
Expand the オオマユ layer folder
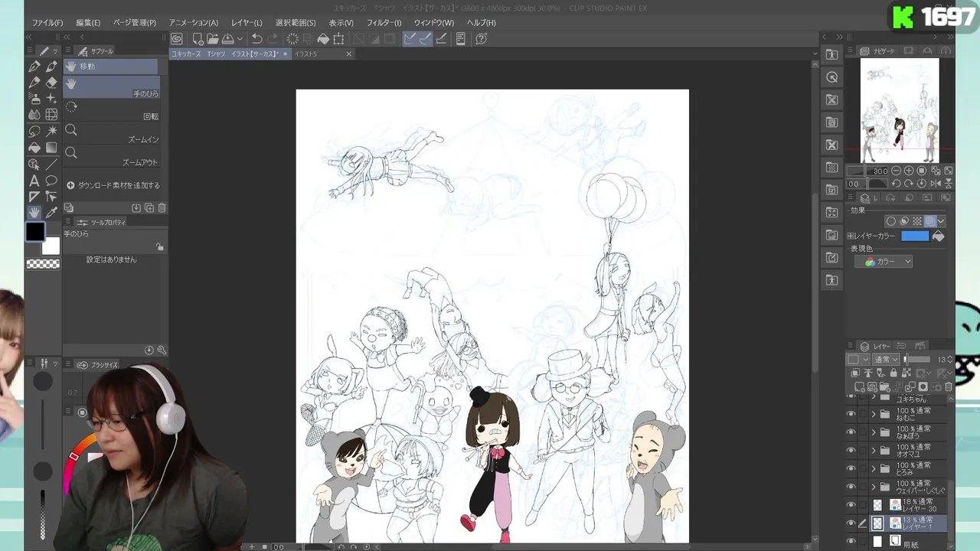tap(874, 451)
